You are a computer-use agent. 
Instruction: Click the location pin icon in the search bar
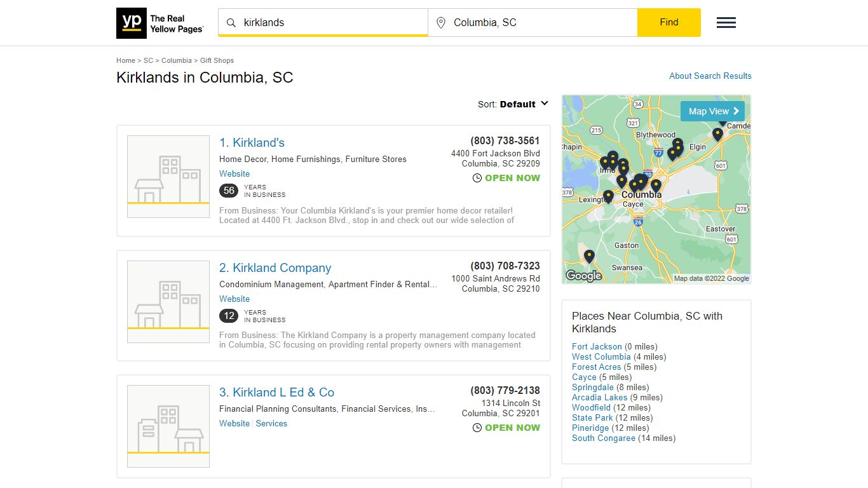click(441, 23)
